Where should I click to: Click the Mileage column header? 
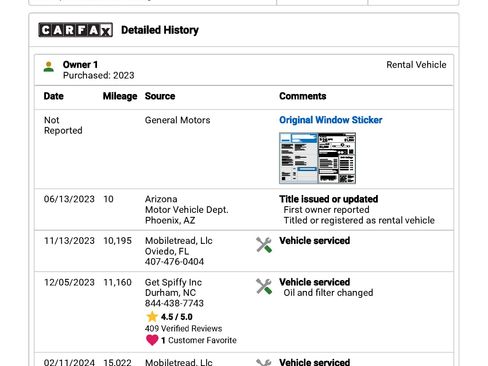(120, 96)
